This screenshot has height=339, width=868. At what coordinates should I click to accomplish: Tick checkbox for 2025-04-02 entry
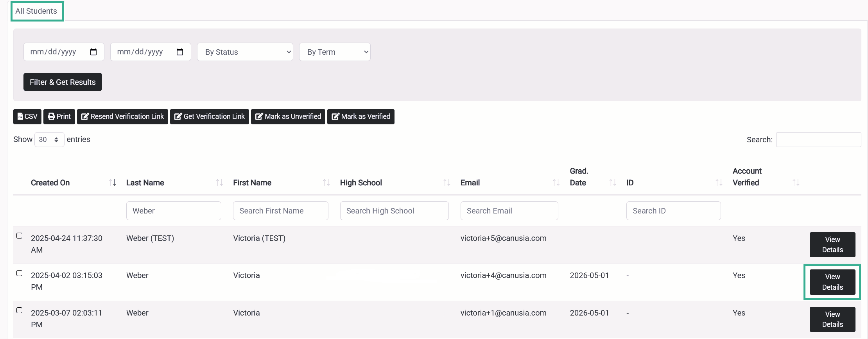(x=19, y=273)
